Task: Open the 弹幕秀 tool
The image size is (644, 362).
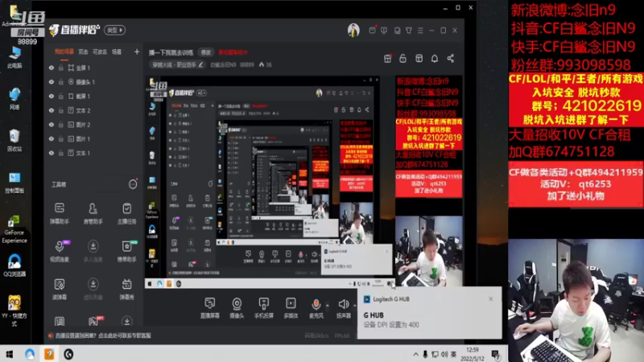Action: point(126,289)
